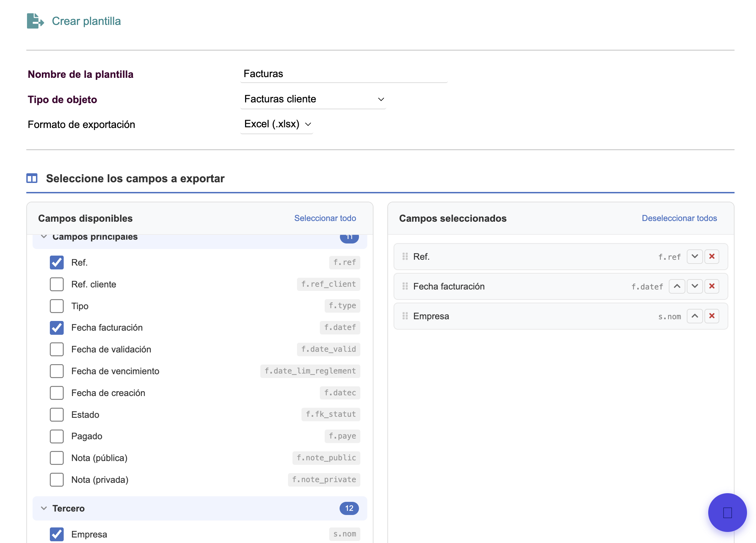
Task: Move Fecha facturación field down
Action: pyautogui.click(x=694, y=286)
